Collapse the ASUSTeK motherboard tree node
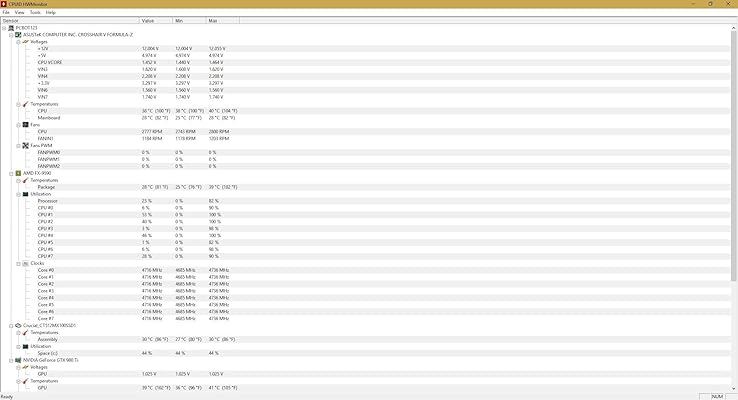This screenshot has height=400, width=738. point(11,35)
